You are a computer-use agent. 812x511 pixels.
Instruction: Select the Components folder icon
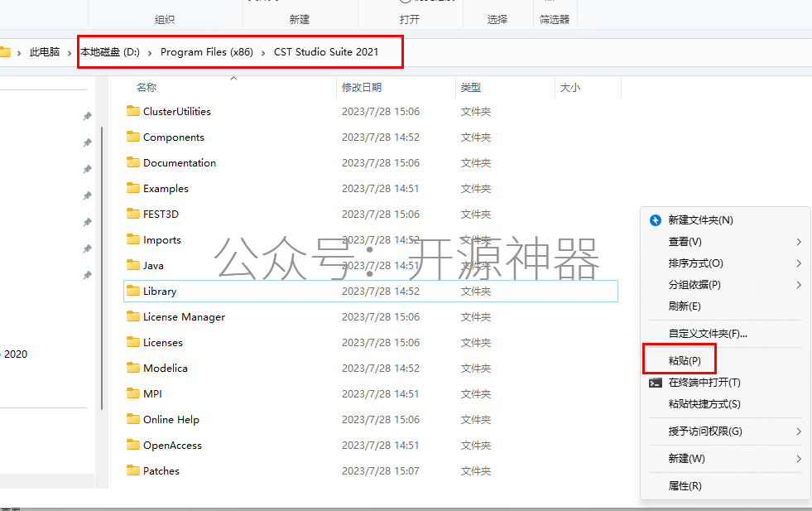pyautogui.click(x=133, y=137)
